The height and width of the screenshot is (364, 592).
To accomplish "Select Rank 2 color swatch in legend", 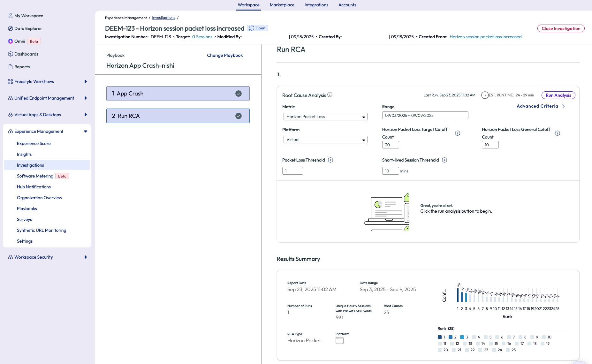I will coord(451,337).
